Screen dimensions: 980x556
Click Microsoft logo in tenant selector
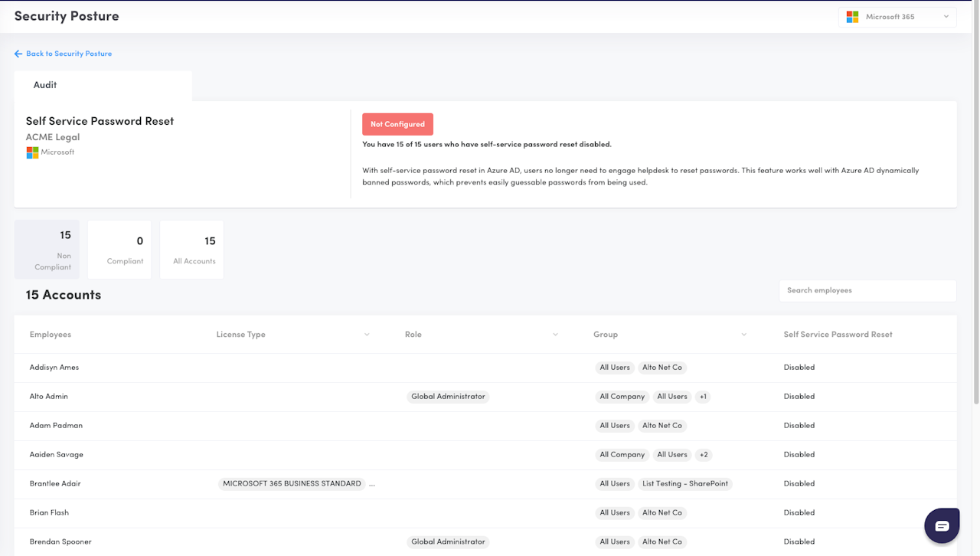coord(852,17)
